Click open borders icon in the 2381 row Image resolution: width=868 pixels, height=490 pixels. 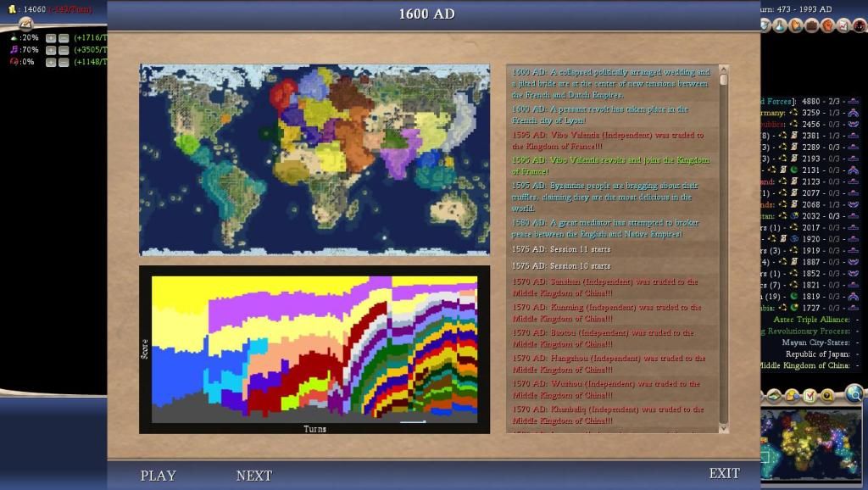pos(793,136)
